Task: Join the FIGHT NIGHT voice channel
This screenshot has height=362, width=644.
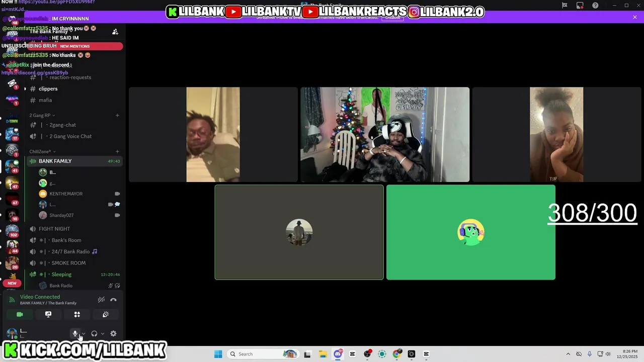Action: point(74,229)
